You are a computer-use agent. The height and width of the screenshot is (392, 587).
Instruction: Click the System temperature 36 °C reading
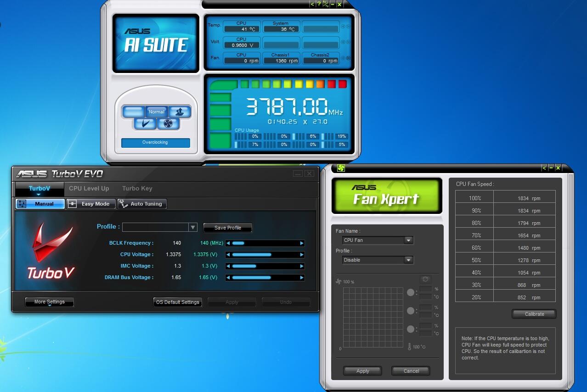[281, 29]
